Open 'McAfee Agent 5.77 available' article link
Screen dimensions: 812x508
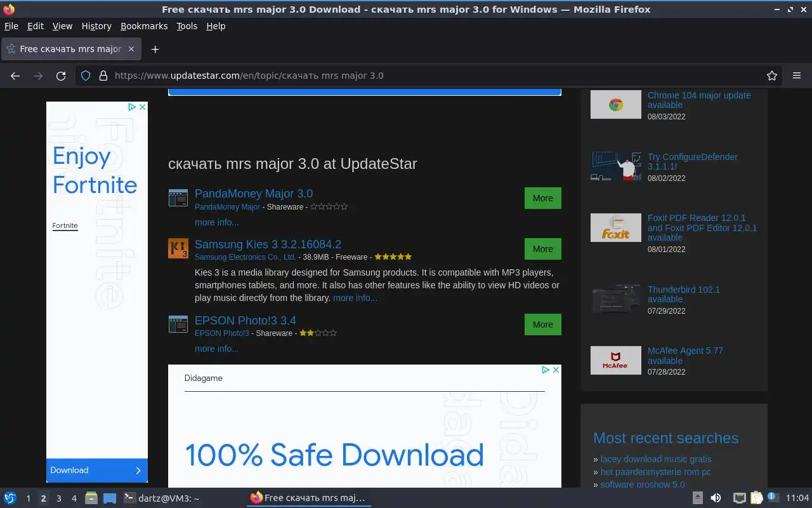click(x=685, y=356)
